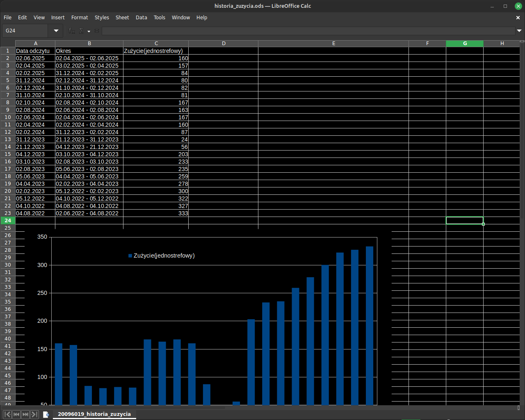Click inside the formula input line
The image size is (525, 420).
[287, 31]
